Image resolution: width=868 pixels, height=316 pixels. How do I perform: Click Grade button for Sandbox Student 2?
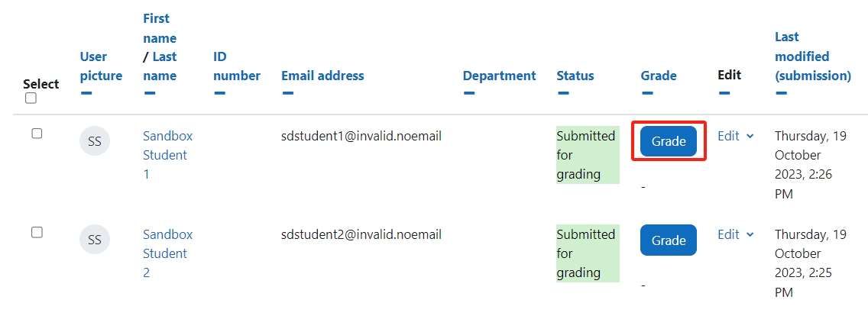(669, 240)
